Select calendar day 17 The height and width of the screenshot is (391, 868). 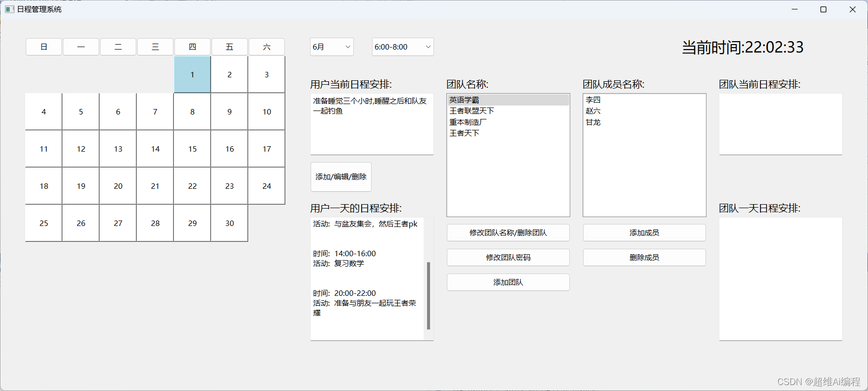click(x=267, y=149)
